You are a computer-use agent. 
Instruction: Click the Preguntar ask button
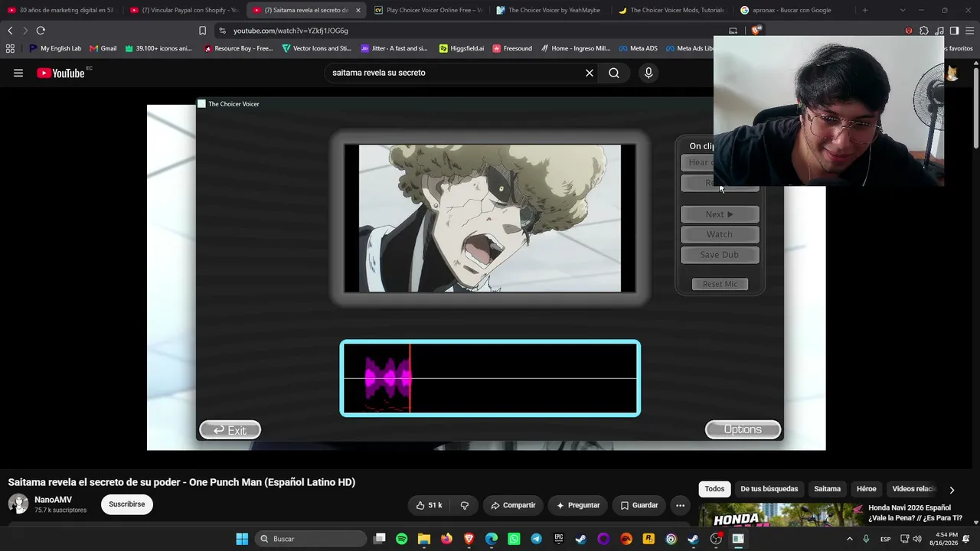578,505
